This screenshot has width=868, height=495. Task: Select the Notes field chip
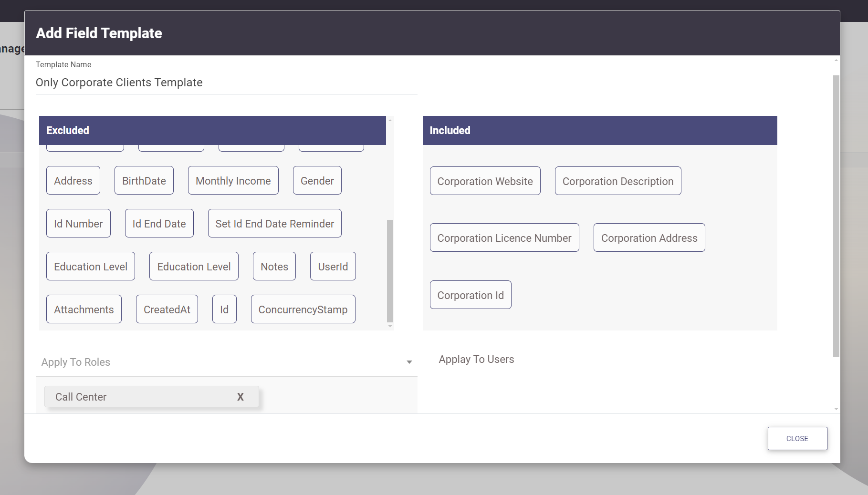(x=274, y=267)
